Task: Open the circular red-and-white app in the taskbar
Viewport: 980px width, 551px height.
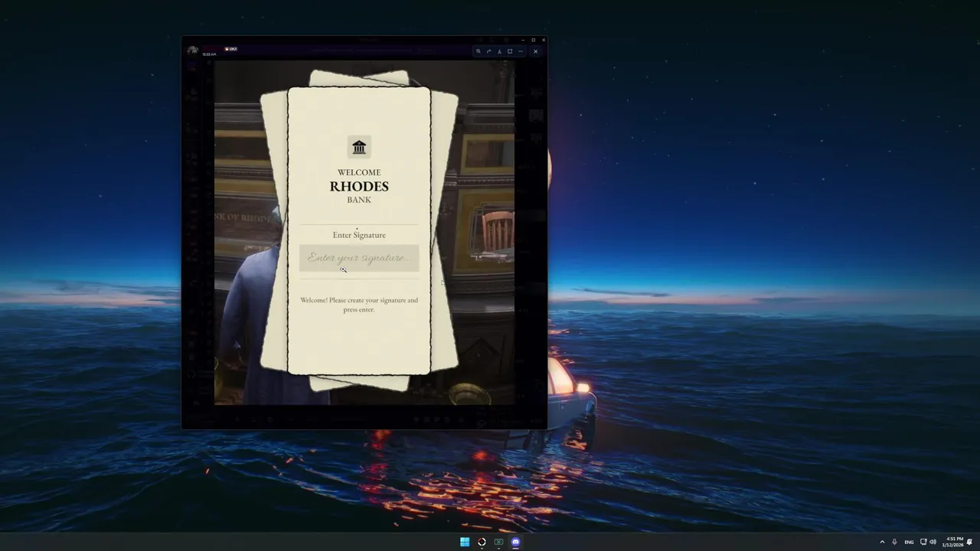Action: click(482, 542)
